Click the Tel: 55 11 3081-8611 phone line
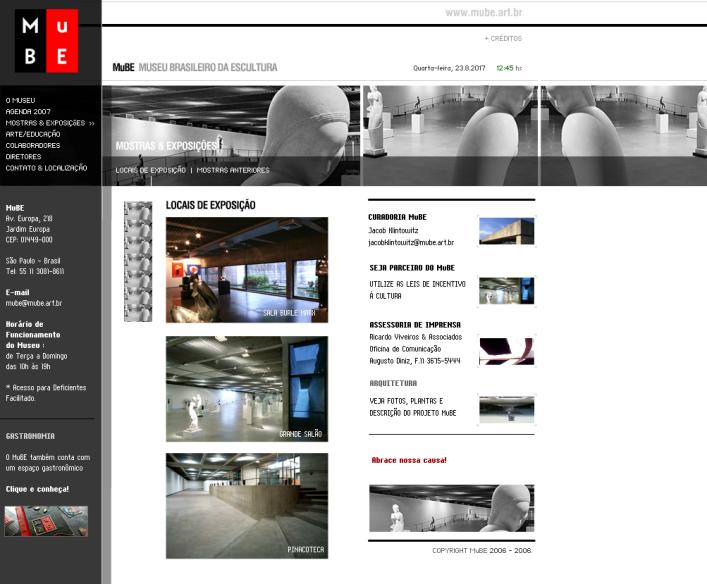707x584 pixels. click(35, 271)
